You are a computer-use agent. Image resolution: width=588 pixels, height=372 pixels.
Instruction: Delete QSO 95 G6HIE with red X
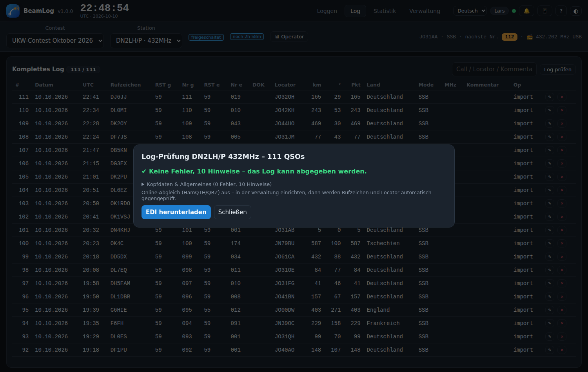562,310
